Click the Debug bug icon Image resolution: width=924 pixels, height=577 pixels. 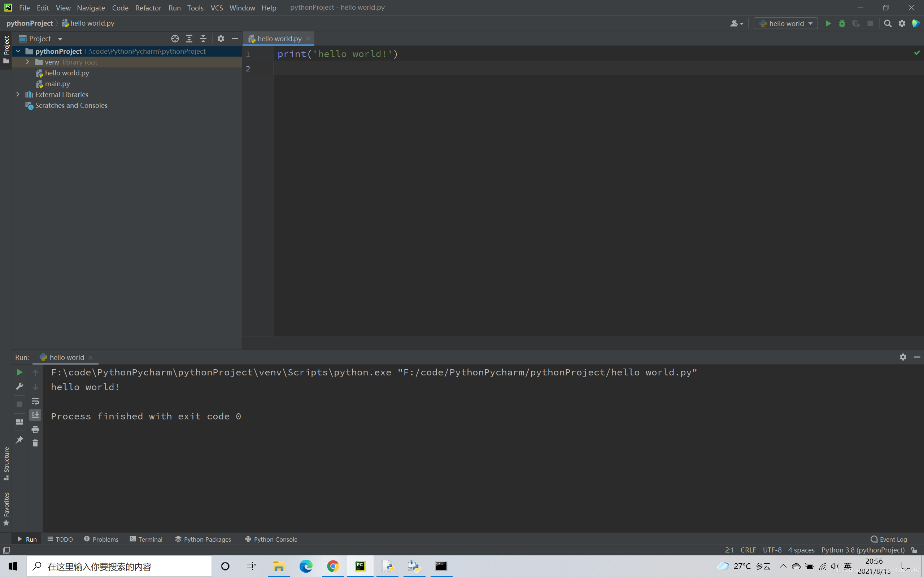point(842,24)
